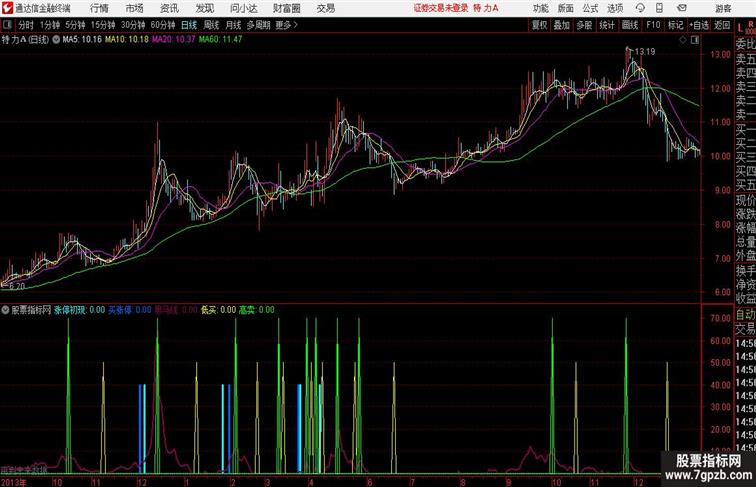Open the F10 company info button
Viewport: 756px width, 487px height.
(653, 25)
